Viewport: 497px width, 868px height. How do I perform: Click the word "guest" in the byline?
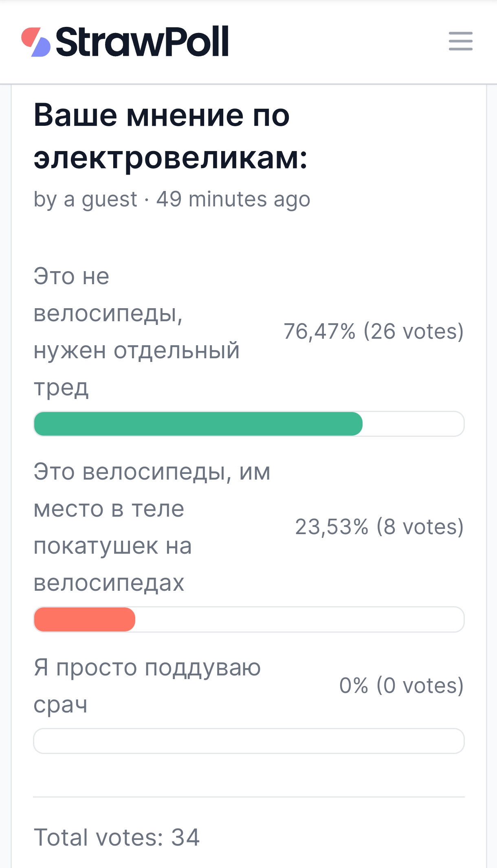109,199
